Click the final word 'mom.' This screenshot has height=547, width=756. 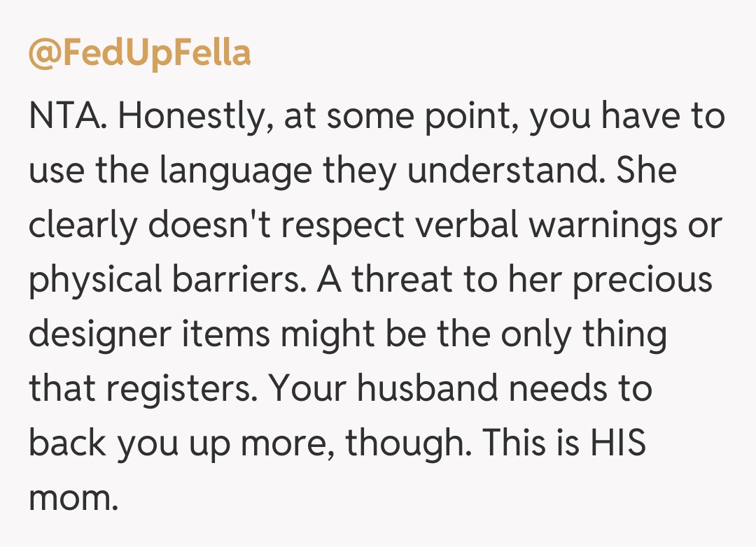pyautogui.click(x=73, y=498)
